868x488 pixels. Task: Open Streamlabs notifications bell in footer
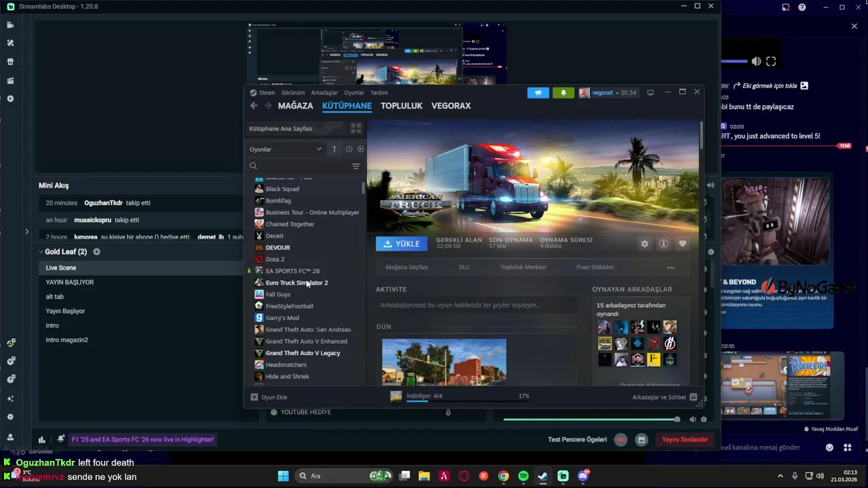point(61,439)
